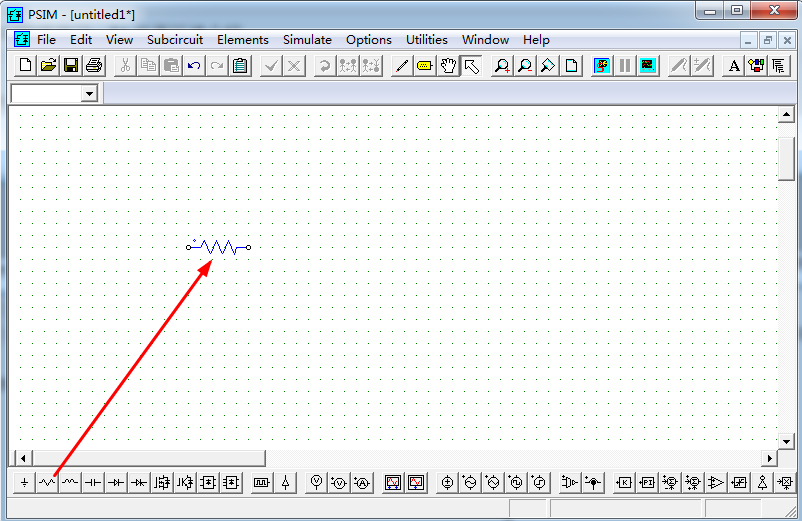Viewport: 802px width, 521px height.
Task: Pick the multiplier X block
Action: click(785, 482)
